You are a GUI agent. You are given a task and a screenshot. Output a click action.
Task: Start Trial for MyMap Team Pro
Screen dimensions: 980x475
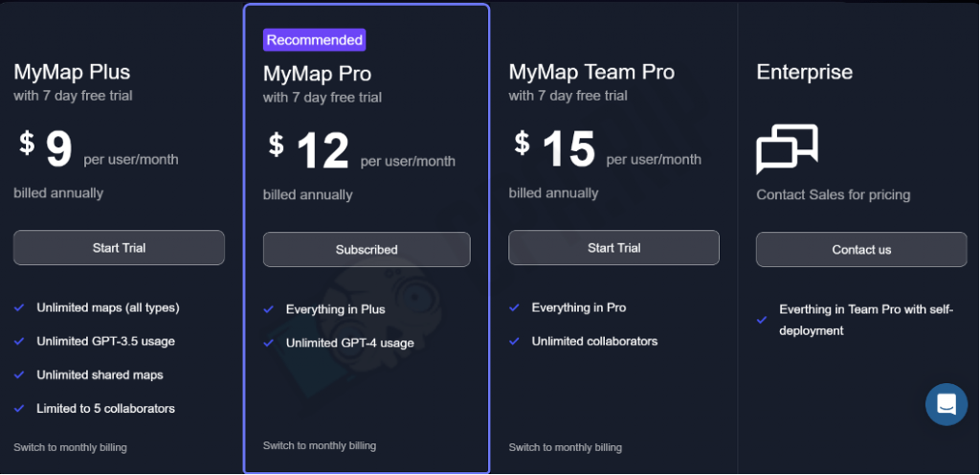coord(613,247)
